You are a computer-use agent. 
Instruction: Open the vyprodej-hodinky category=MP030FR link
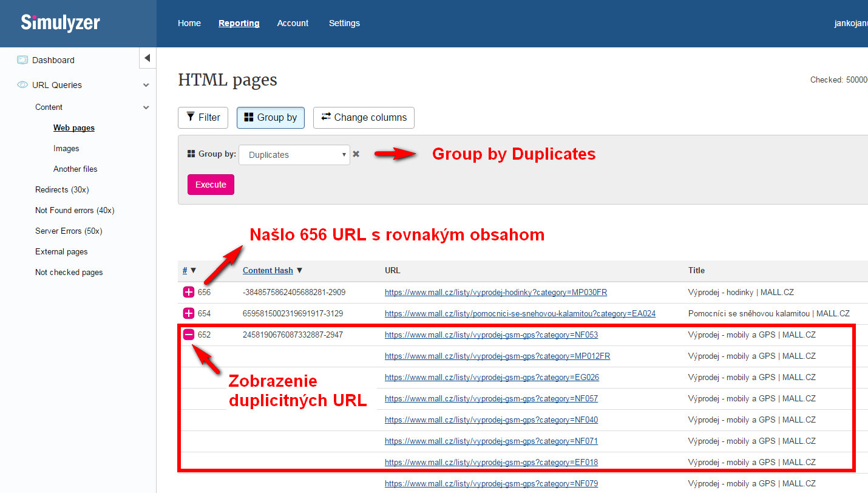(x=496, y=292)
